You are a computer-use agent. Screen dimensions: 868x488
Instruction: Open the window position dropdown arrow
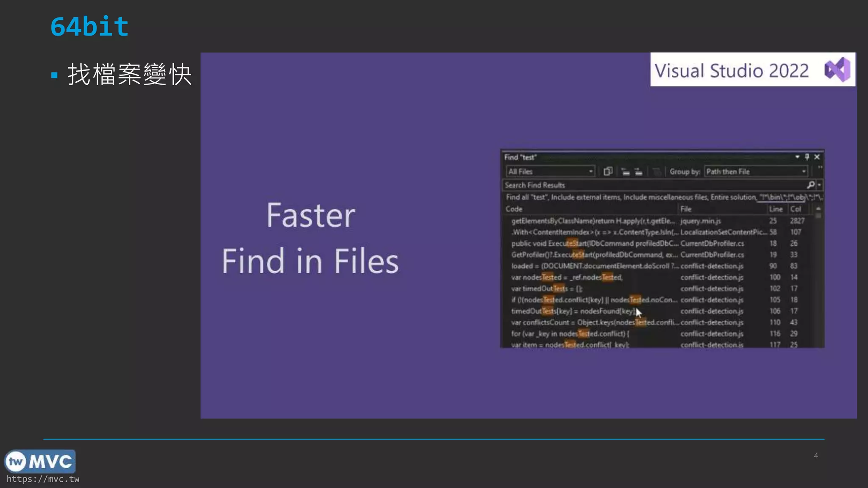coord(797,157)
